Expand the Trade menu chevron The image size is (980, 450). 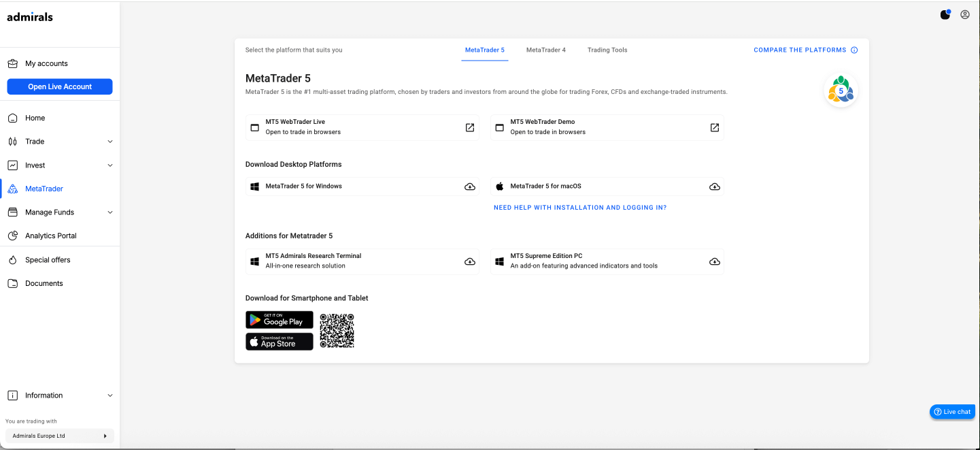[110, 142]
